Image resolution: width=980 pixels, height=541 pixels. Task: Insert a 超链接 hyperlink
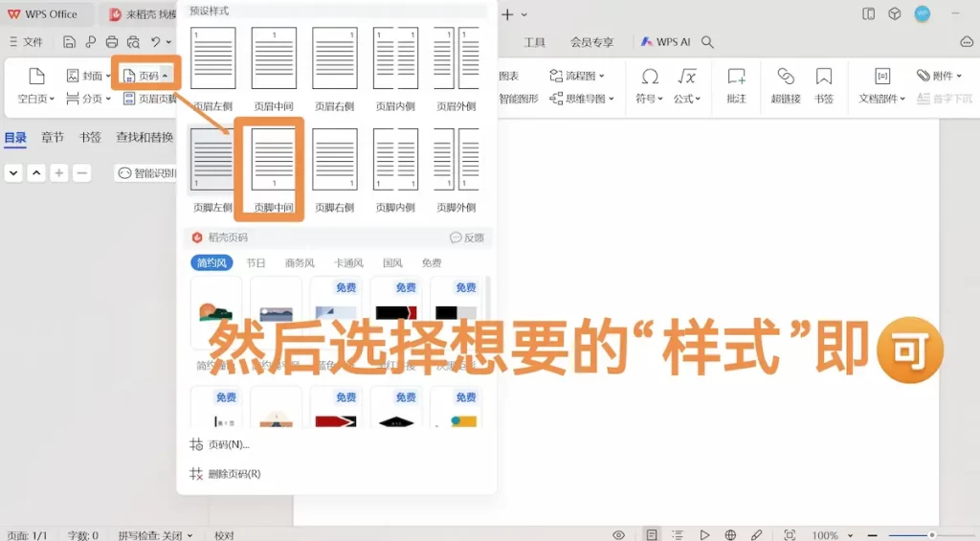point(786,85)
